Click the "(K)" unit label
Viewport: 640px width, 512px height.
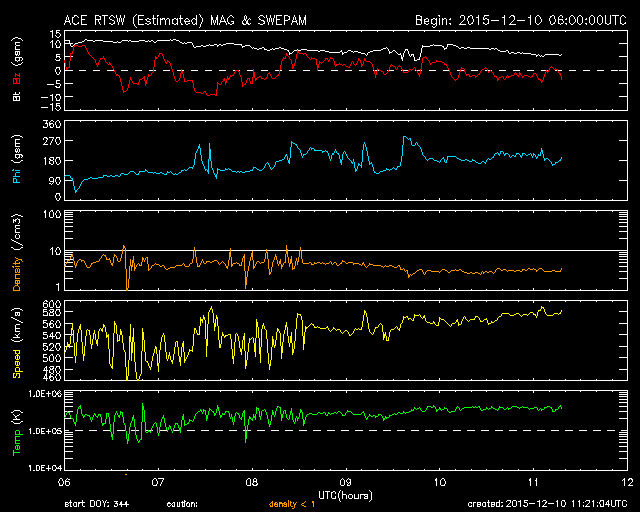(x=17, y=418)
